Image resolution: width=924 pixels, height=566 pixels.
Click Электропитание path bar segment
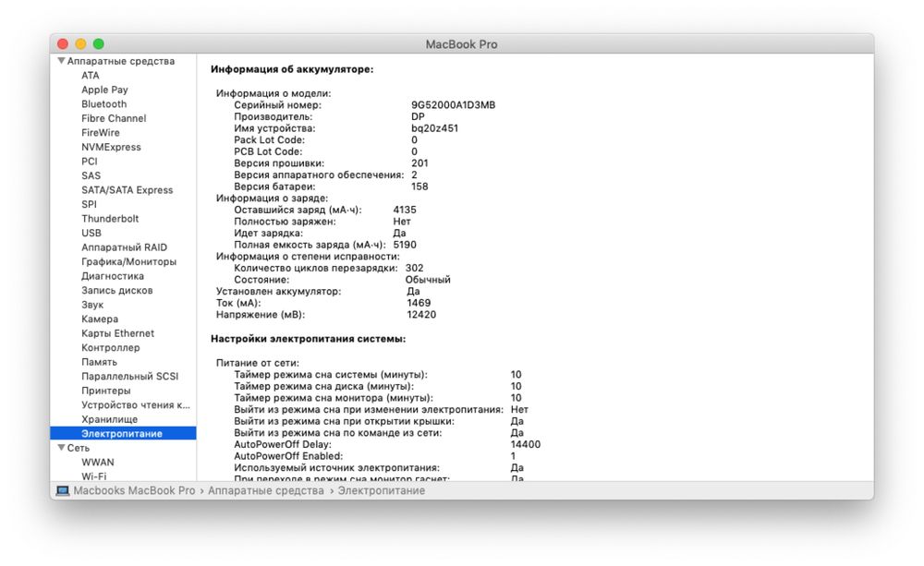coord(381,490)
